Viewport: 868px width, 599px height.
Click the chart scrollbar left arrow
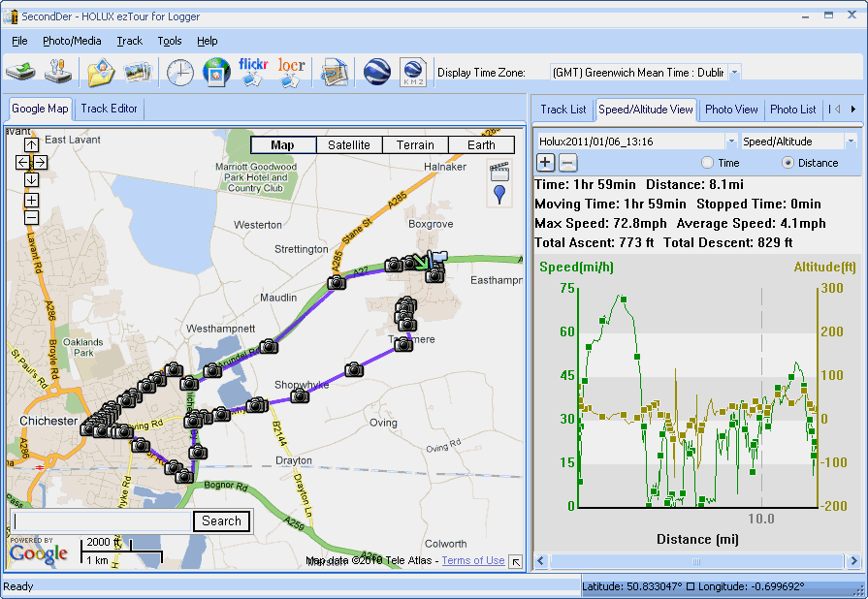[x=541, y=561]
